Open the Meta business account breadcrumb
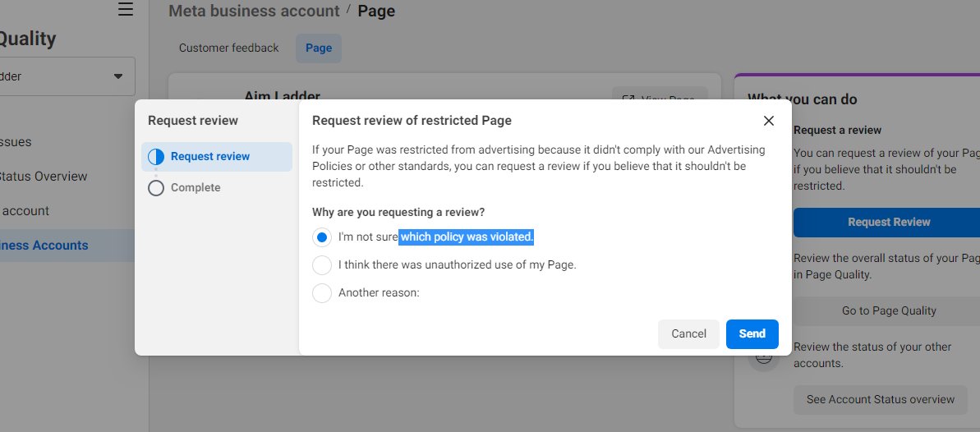This screenshot has width=980, height=432. (x=255, y=11)
